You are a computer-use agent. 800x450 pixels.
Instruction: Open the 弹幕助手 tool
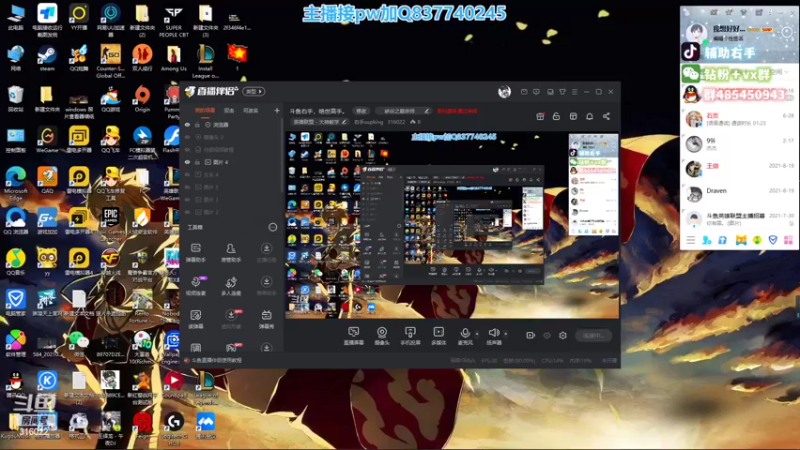[x=195, y=253]
